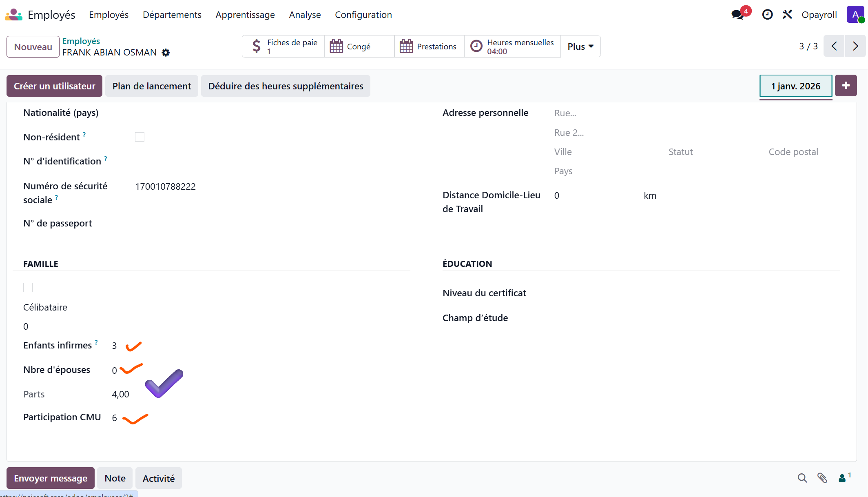Open Fiches de paie dollar button
The image size is (868, 497).
click(283, 47)
